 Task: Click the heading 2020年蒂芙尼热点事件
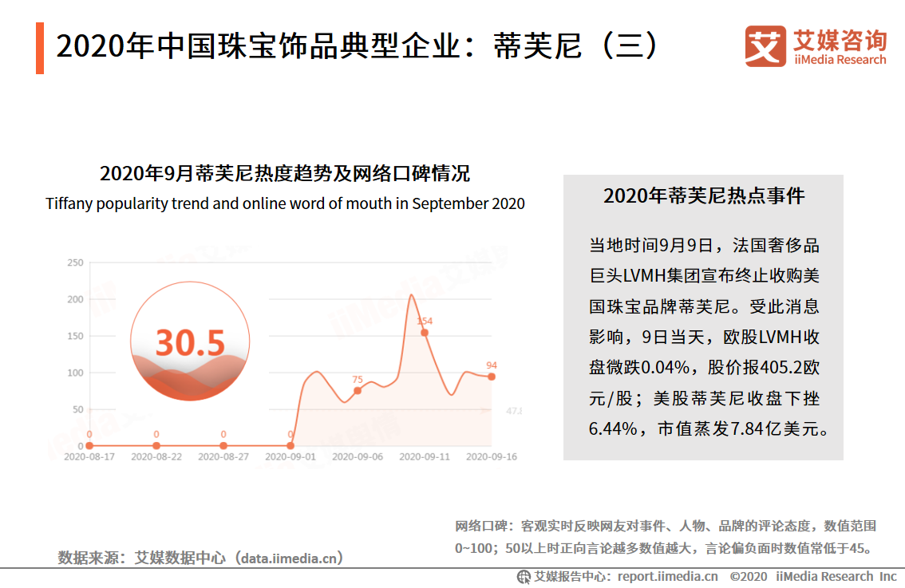(704, 195)
